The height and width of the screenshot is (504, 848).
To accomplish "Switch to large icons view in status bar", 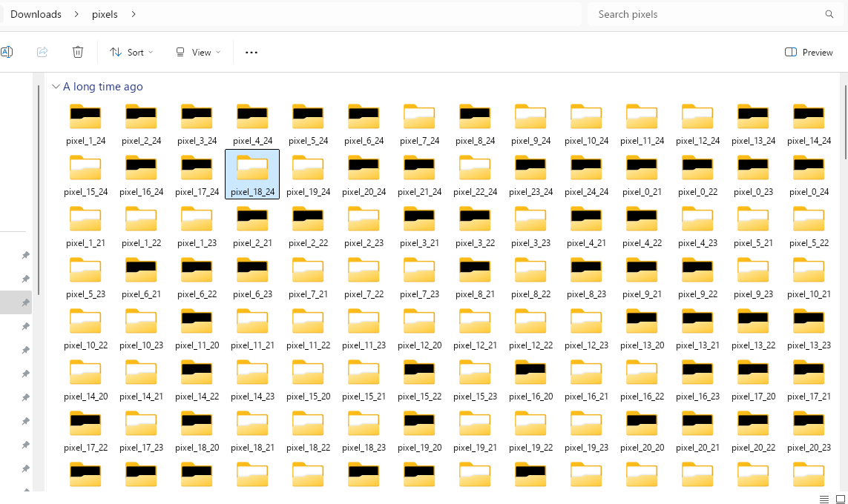I will click(841, 499).
